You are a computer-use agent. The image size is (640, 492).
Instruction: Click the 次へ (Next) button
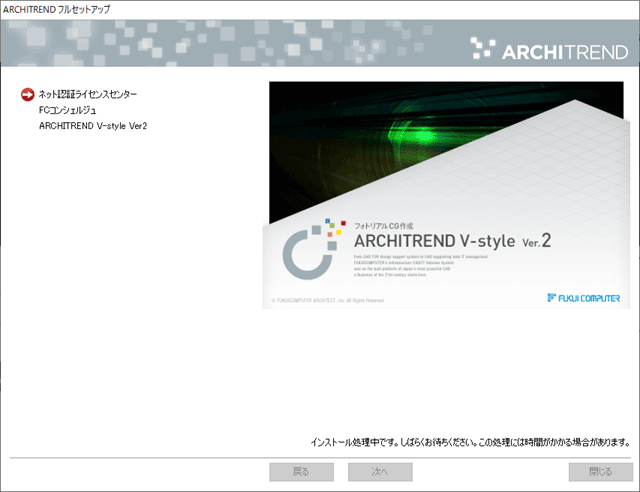pos(380,472)
